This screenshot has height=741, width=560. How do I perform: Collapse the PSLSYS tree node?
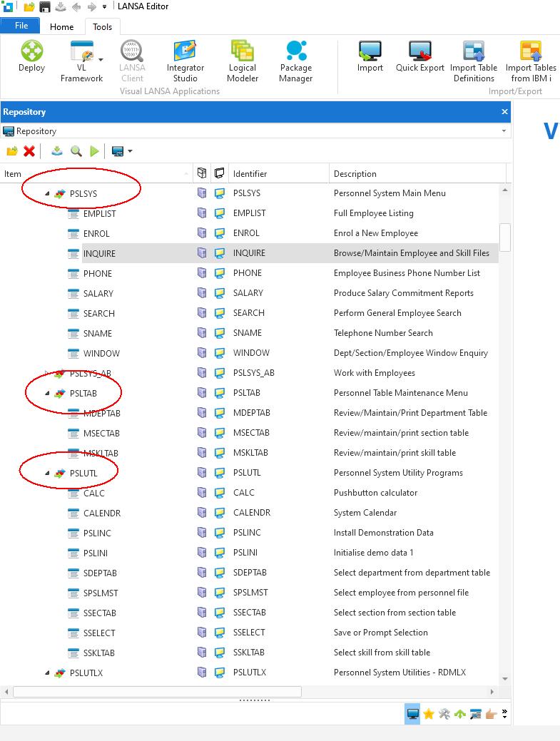(x=48, y=193)
